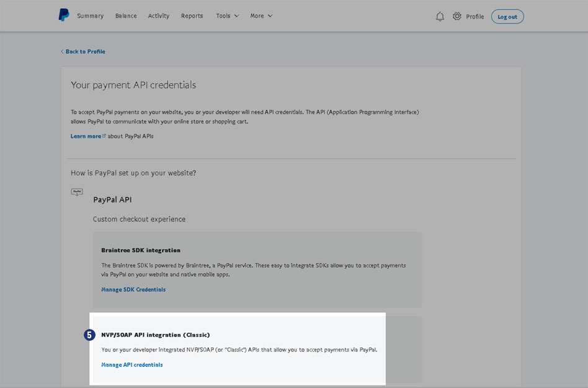Click the PayPal API checkout icon
Viewport: 588px width, 388px height.
77,192
